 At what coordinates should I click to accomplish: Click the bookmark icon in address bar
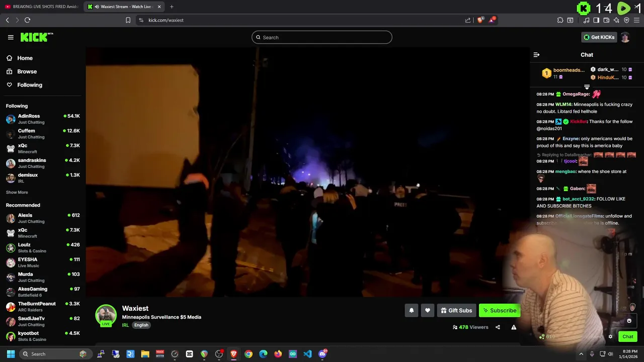pyautogui.click(x=128, y=20)
